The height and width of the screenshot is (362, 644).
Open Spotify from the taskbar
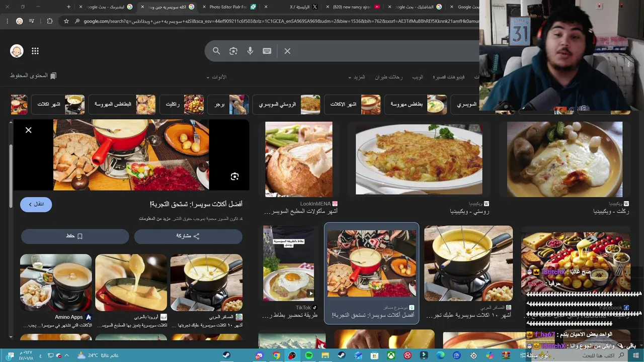(x=309, y=355)
